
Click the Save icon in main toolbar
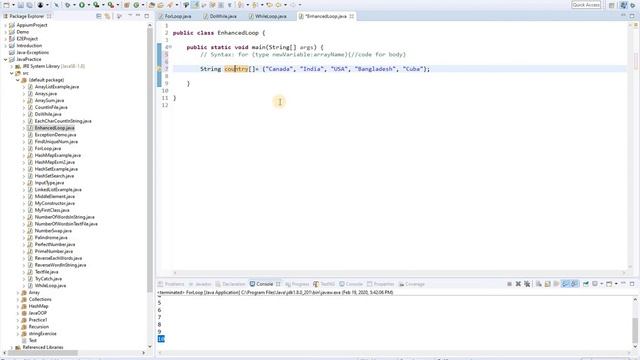click(20, 5)
